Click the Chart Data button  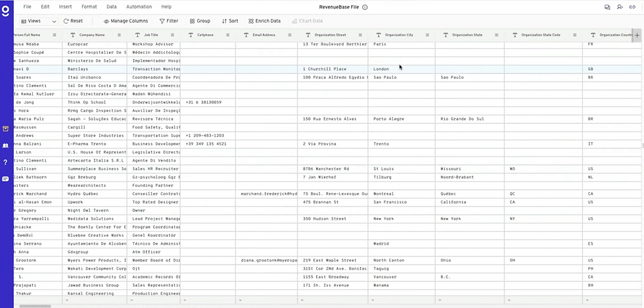pos(308,21)
